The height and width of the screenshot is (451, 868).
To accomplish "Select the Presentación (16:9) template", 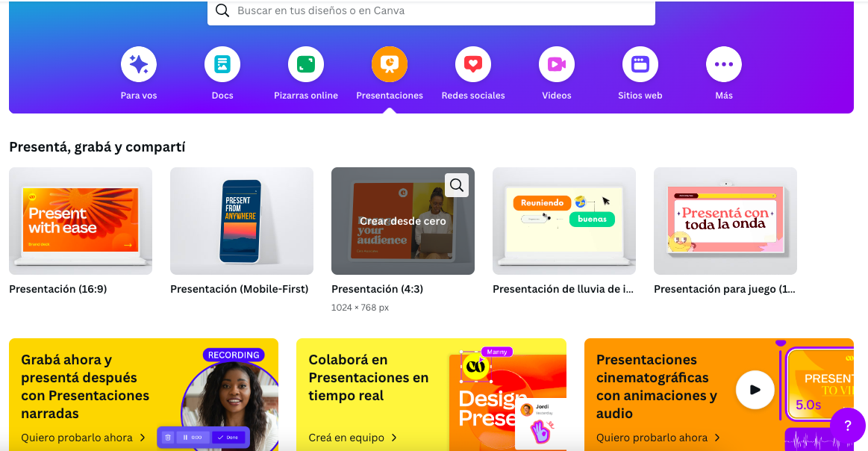I will [80, 221].
